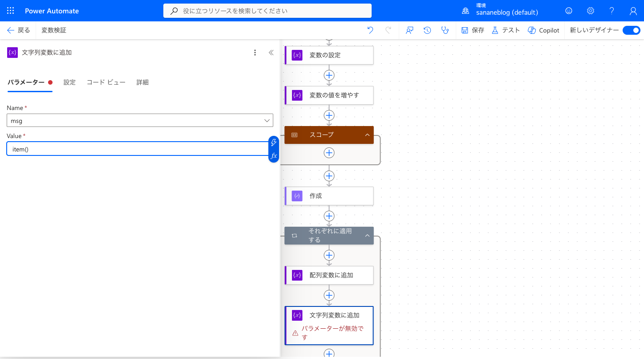Select the 配列変数に追加 action card
Screen dimensions: 644x359
coord(329,275)
